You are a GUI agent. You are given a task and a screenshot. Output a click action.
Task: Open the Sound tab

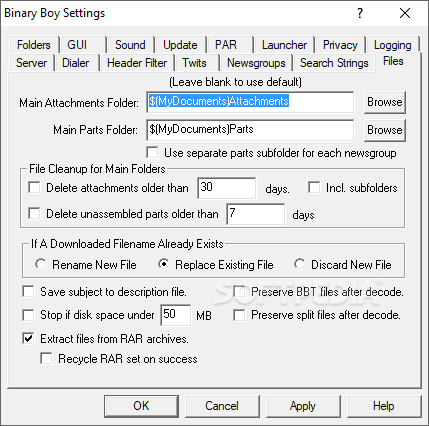coord(130,45)
